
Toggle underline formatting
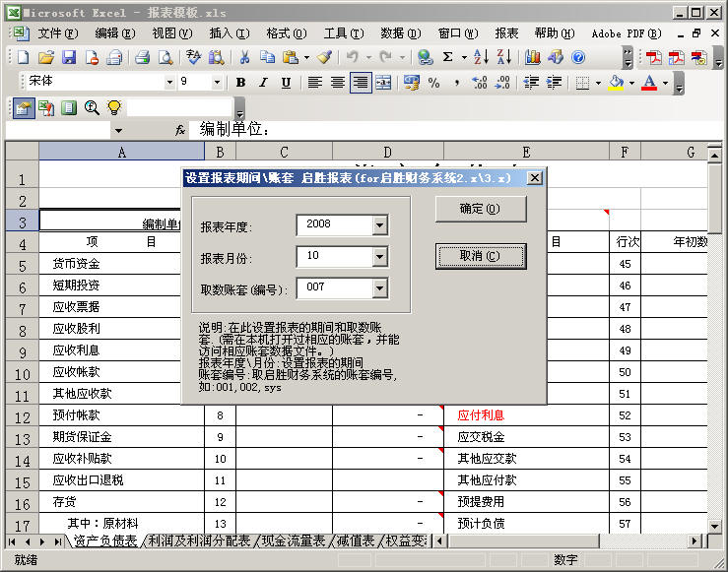point(286,83)
